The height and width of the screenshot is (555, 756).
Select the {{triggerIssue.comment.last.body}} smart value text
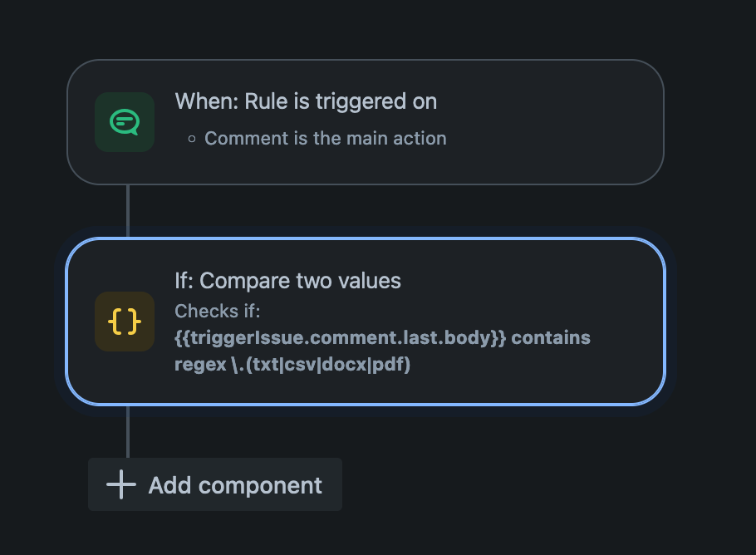pos(341,337)
